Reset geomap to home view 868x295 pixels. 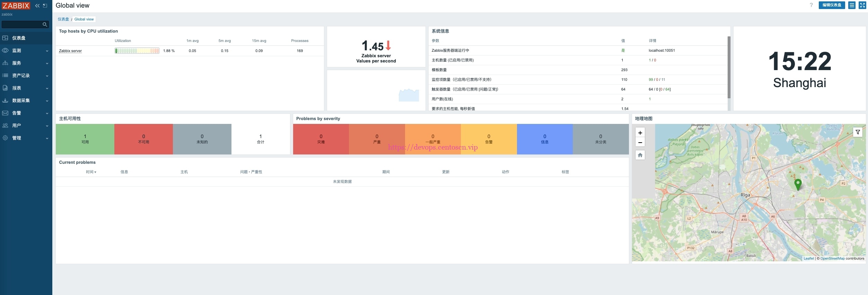click(x=640, y=155)
